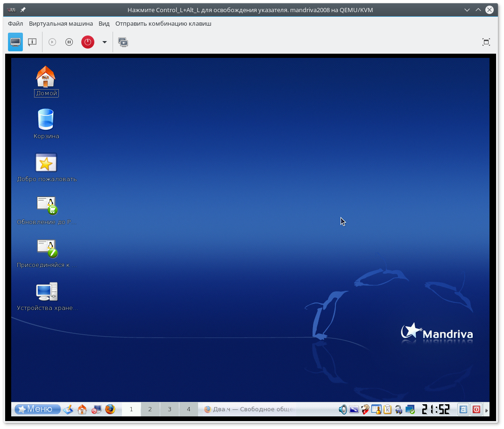The height and width of the screenshot is (429, 504).
Task: Open the Меню start button
Action: [37, 409]
